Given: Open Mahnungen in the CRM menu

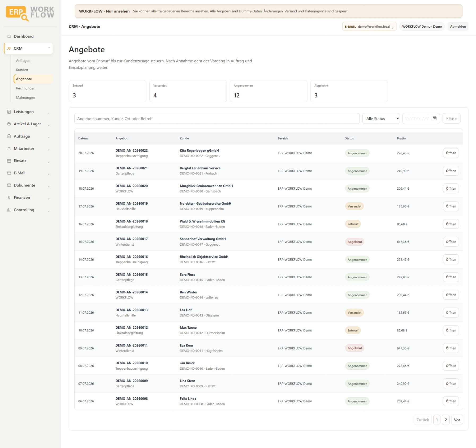Looking at the screenshot, I should pyautogui.click(x=25, y=97).
